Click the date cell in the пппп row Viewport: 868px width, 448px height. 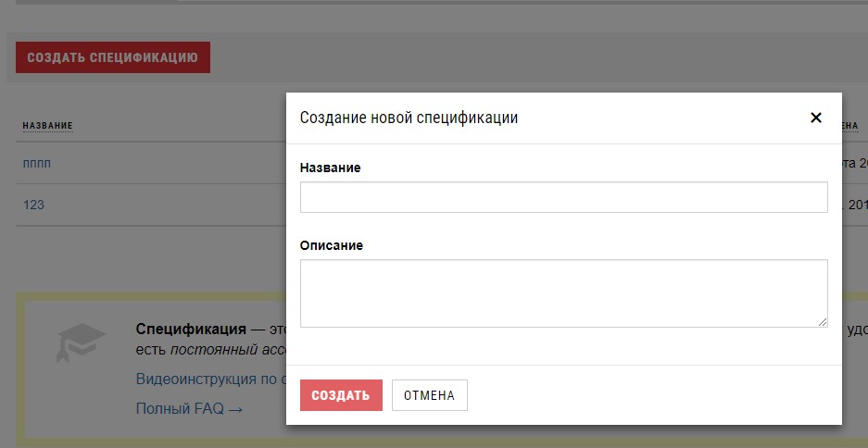[x=854, y=163]
